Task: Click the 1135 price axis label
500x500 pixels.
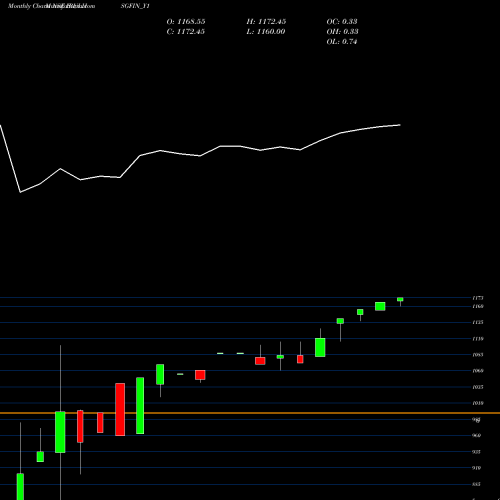Action: click(x=478, y=322)
